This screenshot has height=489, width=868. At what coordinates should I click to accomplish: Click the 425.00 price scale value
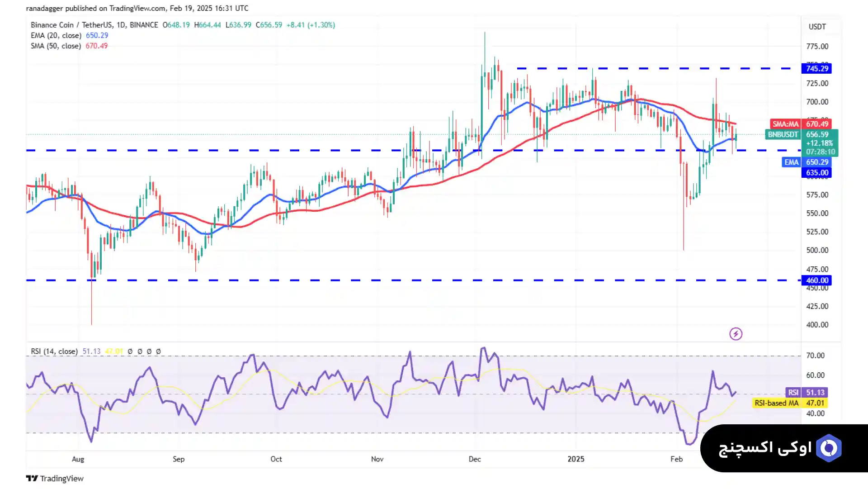(x=817, y=306)
